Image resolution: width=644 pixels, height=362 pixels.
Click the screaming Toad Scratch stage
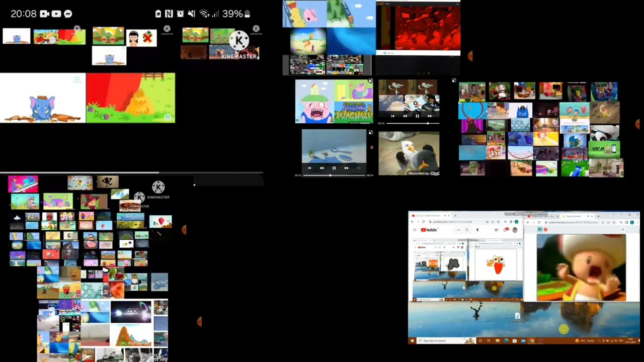pyautogui.click(x=581, y=267)
